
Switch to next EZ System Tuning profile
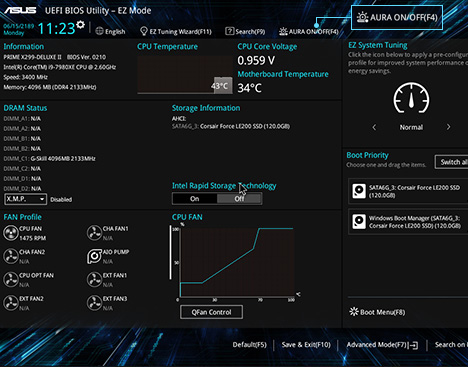[x=448, y=127]
